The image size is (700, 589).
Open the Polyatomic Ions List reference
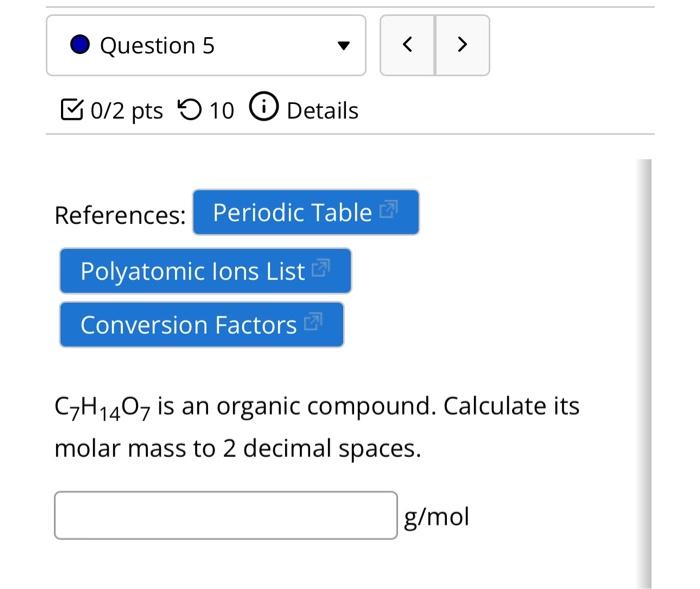(192, 271)
